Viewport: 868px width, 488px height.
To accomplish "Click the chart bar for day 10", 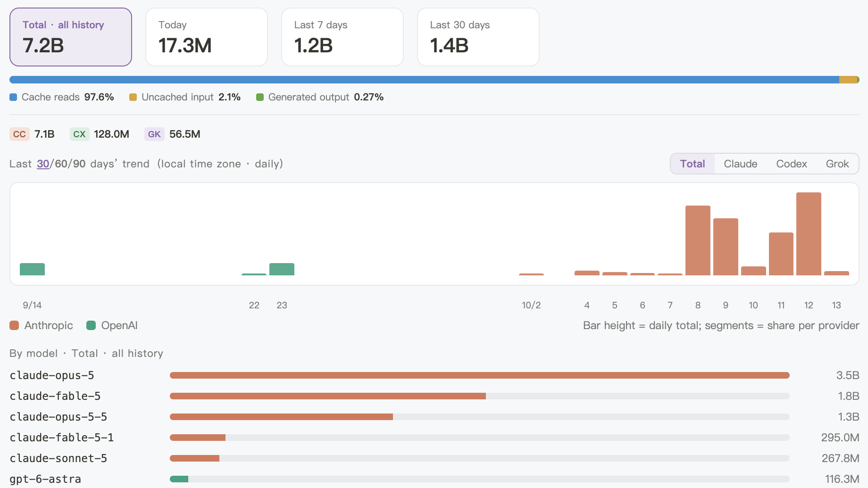I will 753,271.
